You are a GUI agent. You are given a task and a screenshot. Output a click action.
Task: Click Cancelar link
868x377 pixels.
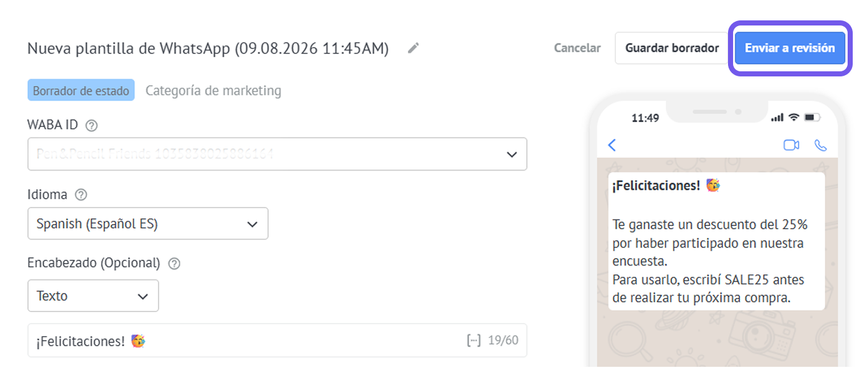point(577,48)
